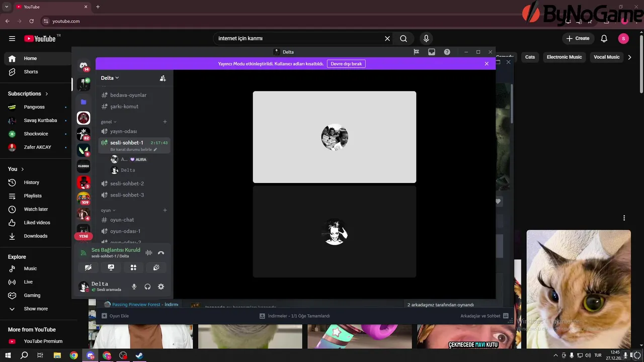Click the invite people icon beside Delta
The width and height of the screenshot is (644, 362).
pyautogui.click(x=163, y=78)
